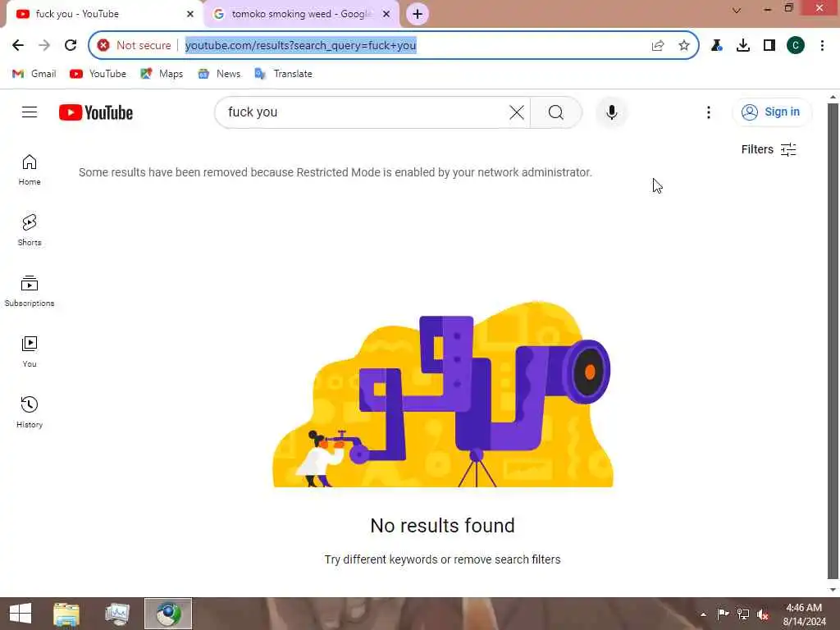The image size is (840, 630).
Task: Click Action Center flag tray icon
Action: (723, 614)
